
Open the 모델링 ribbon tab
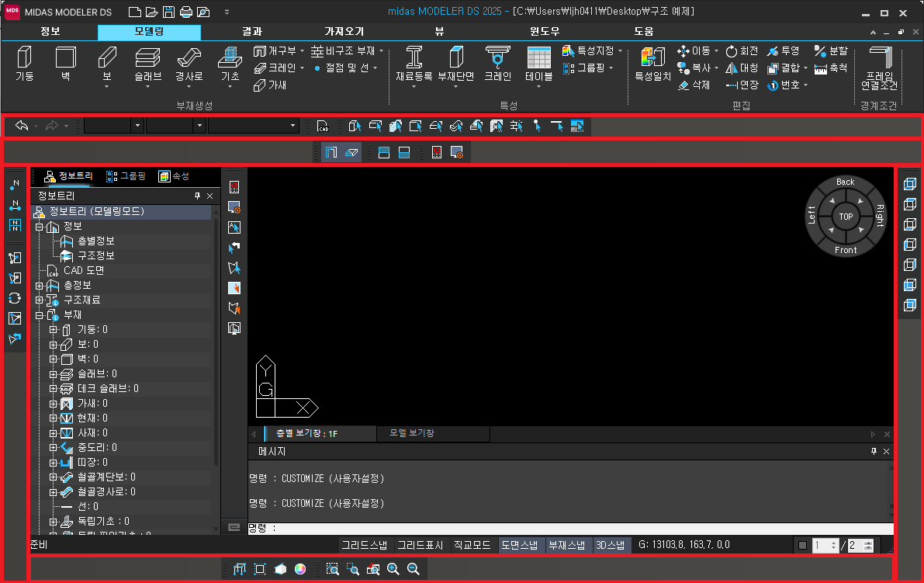point(149,31)
